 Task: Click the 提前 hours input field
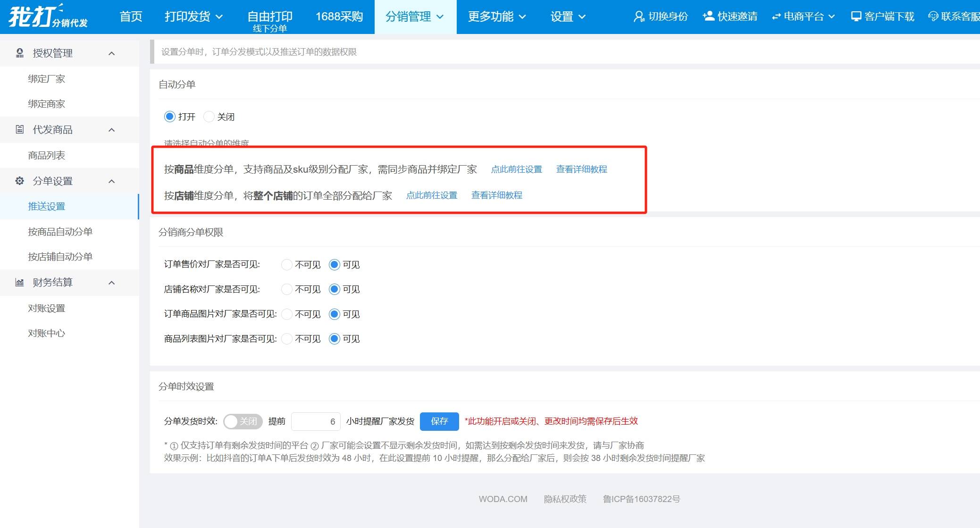[x=315, y=421]
